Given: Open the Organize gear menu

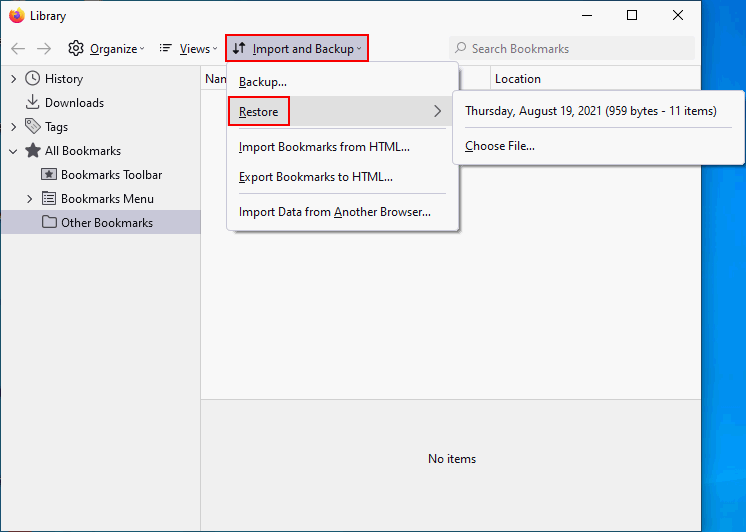Looking at the screenshot, I should click(x=106, y=49).
